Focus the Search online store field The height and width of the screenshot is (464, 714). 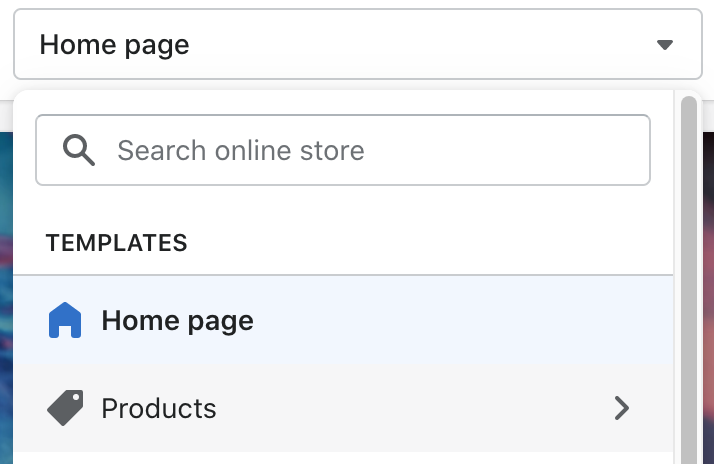point(343,150)
